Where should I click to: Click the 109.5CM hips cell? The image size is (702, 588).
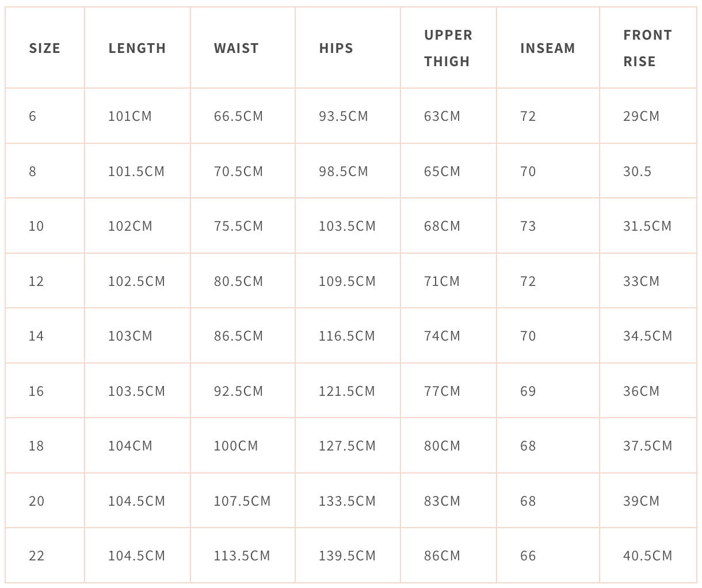(x=347, y=281)
